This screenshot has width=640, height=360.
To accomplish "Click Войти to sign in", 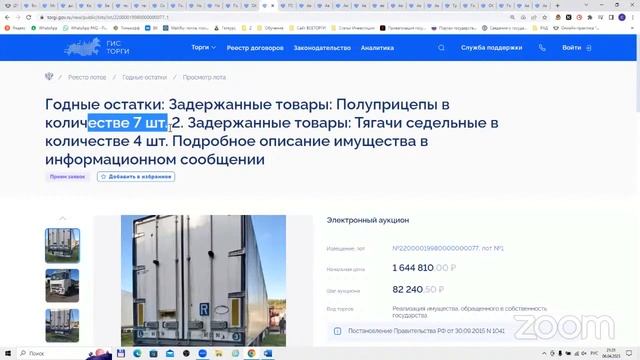I will [576, 48].
